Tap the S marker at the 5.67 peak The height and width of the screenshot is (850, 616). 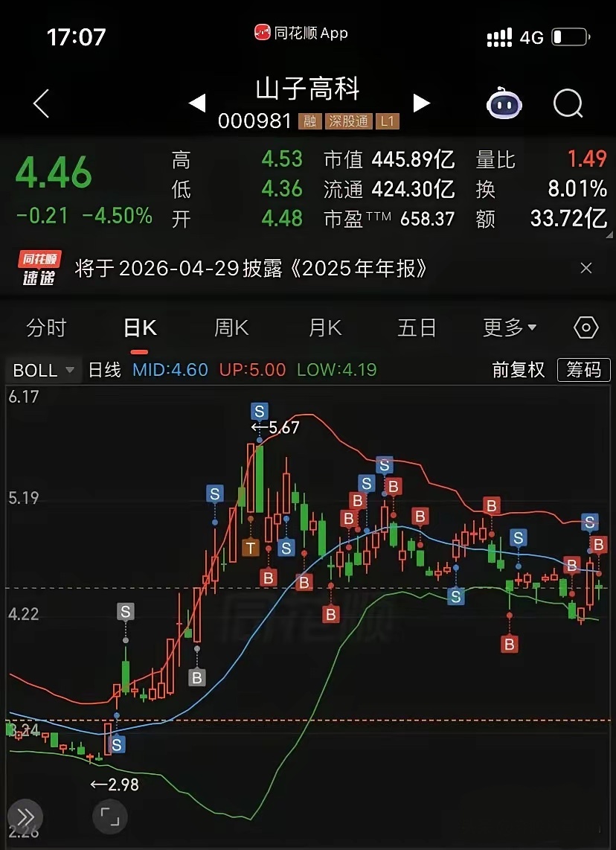tap(260, 411)
